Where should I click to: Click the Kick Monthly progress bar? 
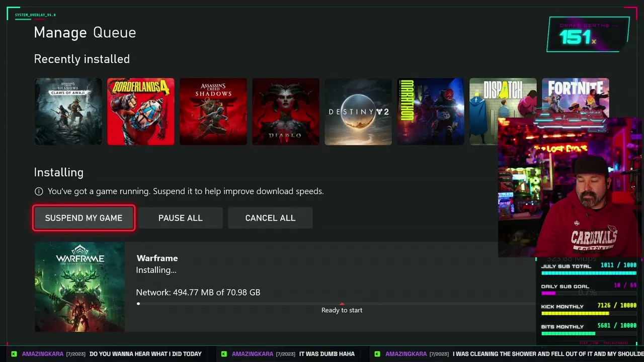589,313
